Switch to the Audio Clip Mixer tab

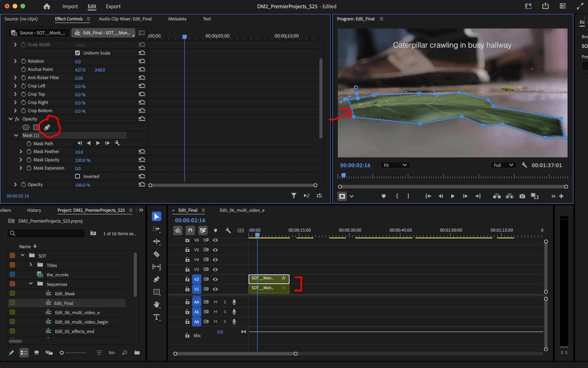[x=125, y=19]
